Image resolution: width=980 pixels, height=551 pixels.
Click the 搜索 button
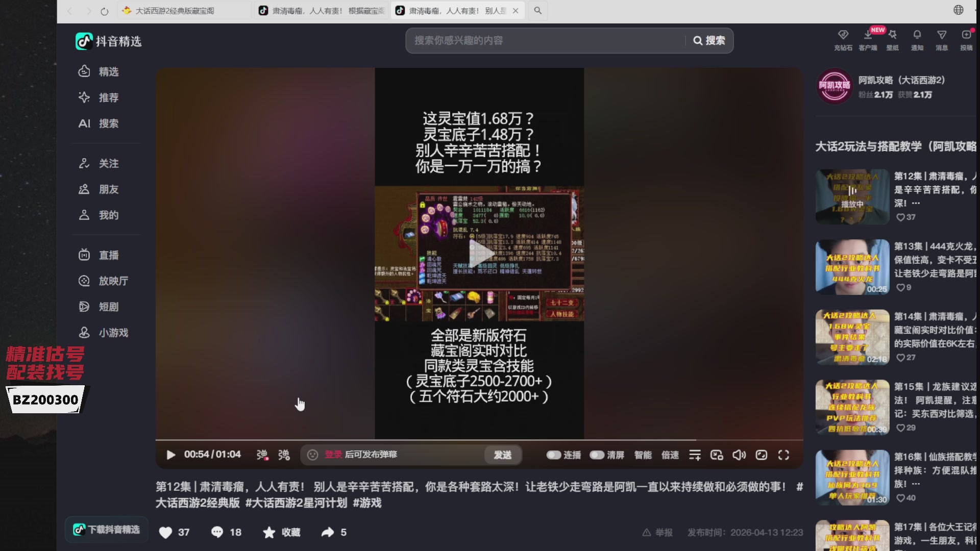pyautogui.click(x=709, y=40)
